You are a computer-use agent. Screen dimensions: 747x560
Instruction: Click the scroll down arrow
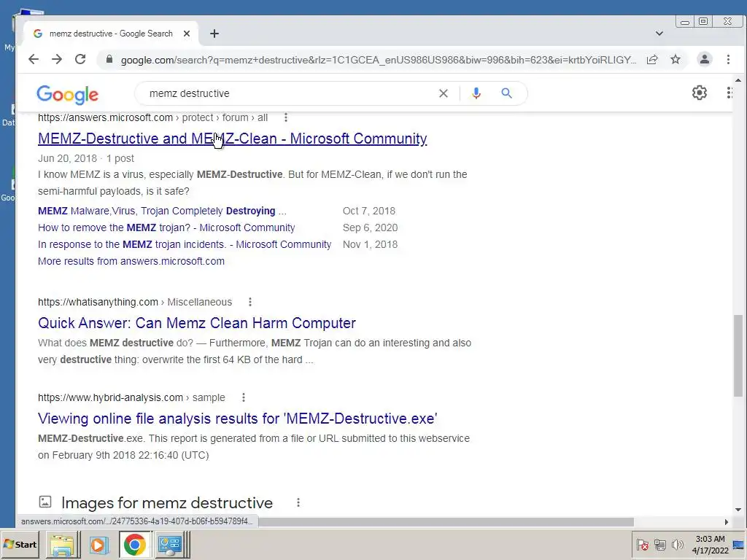pyautogui.click(x=738, y=510)
